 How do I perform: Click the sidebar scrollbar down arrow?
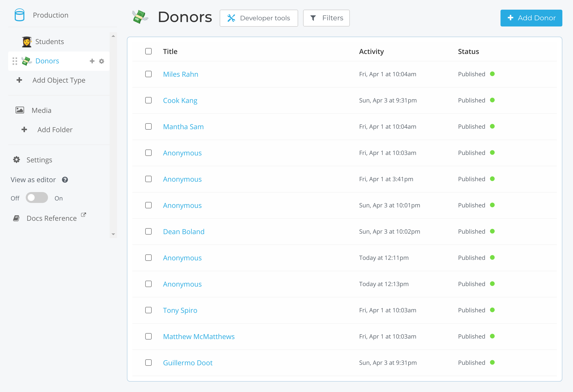click(x=113, y=234)
